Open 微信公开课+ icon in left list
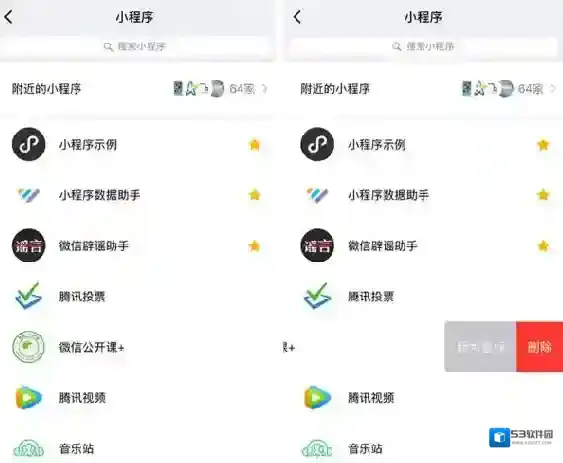This screenshot has height=463, width=563. (29, 347)
